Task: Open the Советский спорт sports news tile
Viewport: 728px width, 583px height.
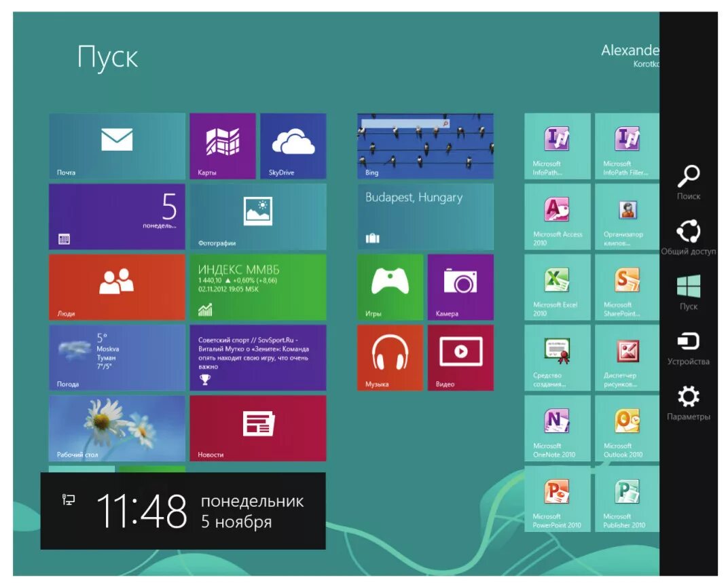Action: coord(258,358)
